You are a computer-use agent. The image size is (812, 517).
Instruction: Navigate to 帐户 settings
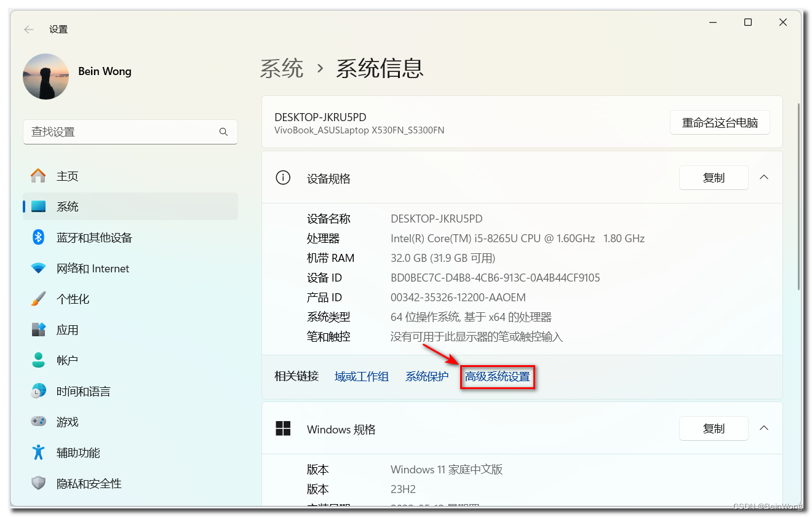[130, 360]
